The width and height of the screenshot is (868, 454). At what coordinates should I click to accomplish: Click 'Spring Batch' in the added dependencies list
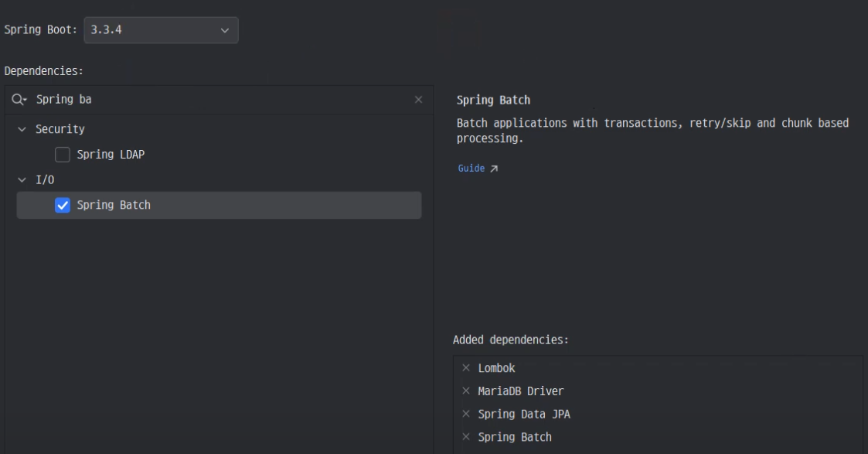pos(515,438)
